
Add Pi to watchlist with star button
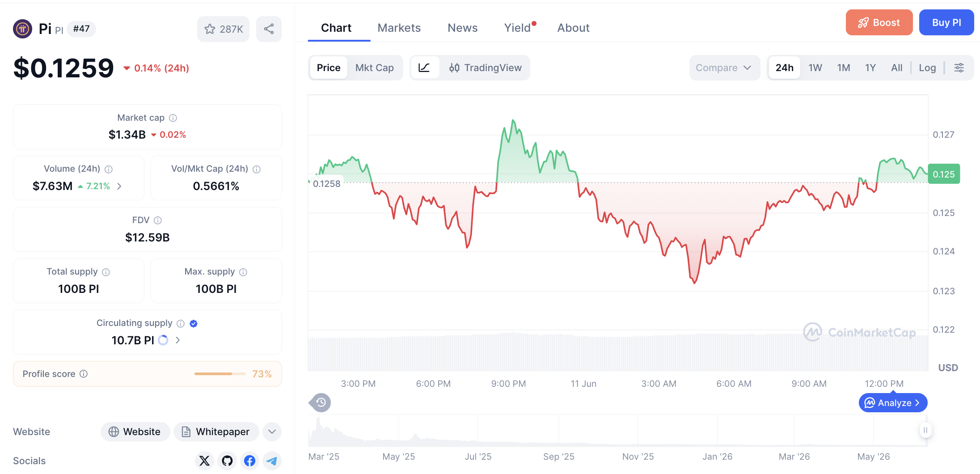(x=224, y=29)
